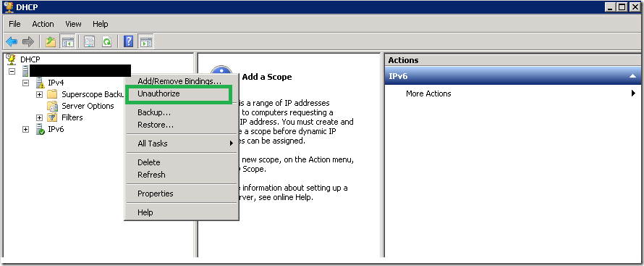Expand the IPv6 tree node
Screen dimensions: 644x266
tap(26, 130)
